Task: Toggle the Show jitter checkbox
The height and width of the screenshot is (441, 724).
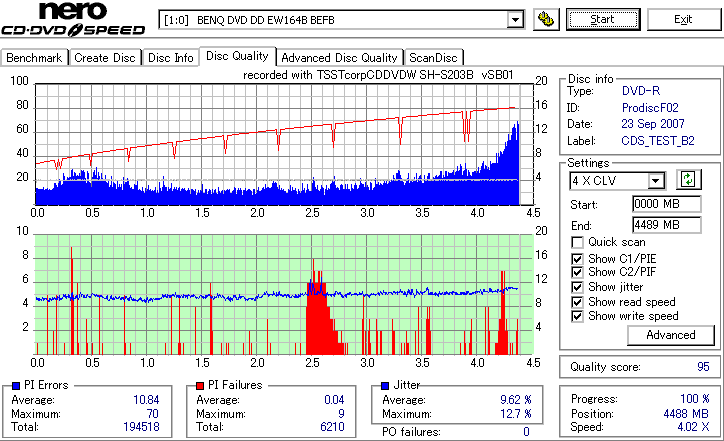Action: tap(577, 287)
